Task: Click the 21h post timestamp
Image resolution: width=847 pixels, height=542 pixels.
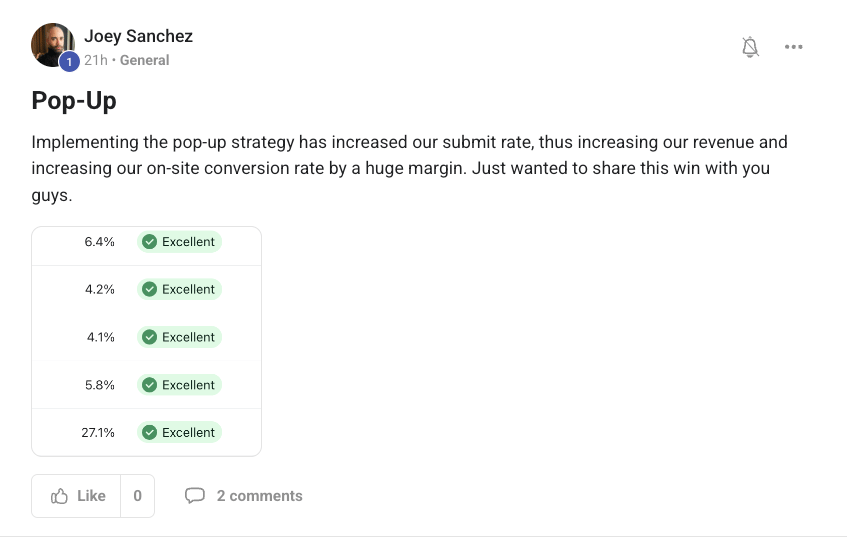Action: pos(96,60)
